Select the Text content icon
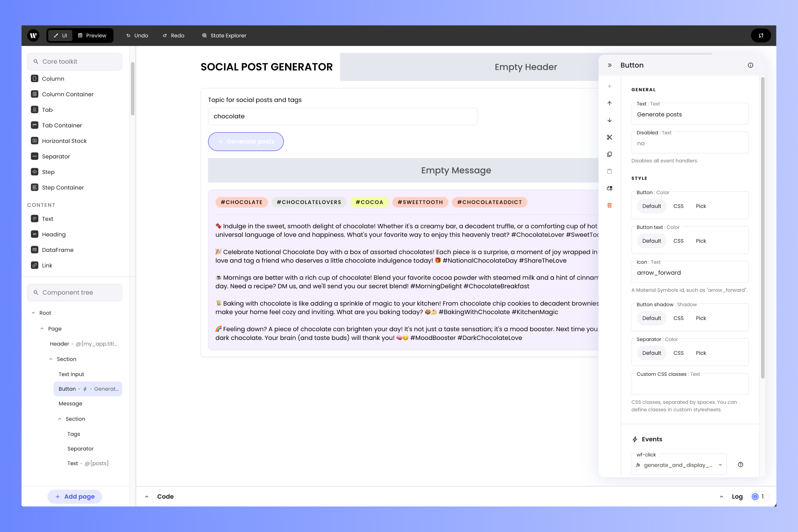798x532 pixels. point(35,218)
